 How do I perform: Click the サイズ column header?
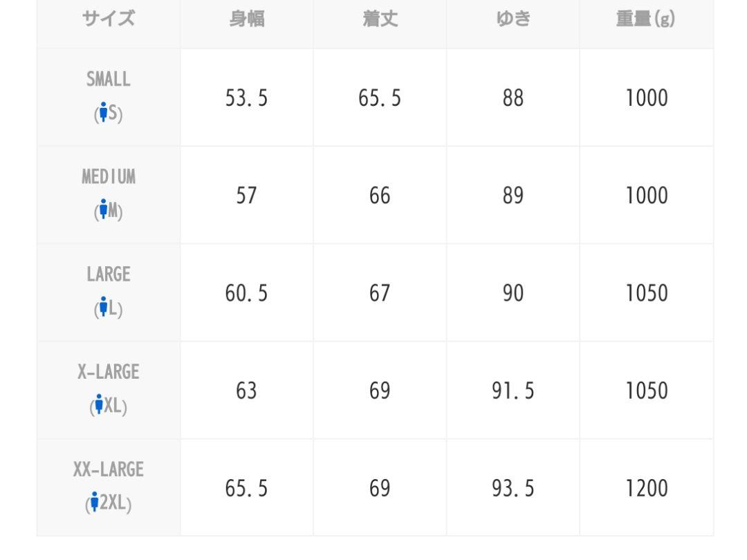click(109, 19)
